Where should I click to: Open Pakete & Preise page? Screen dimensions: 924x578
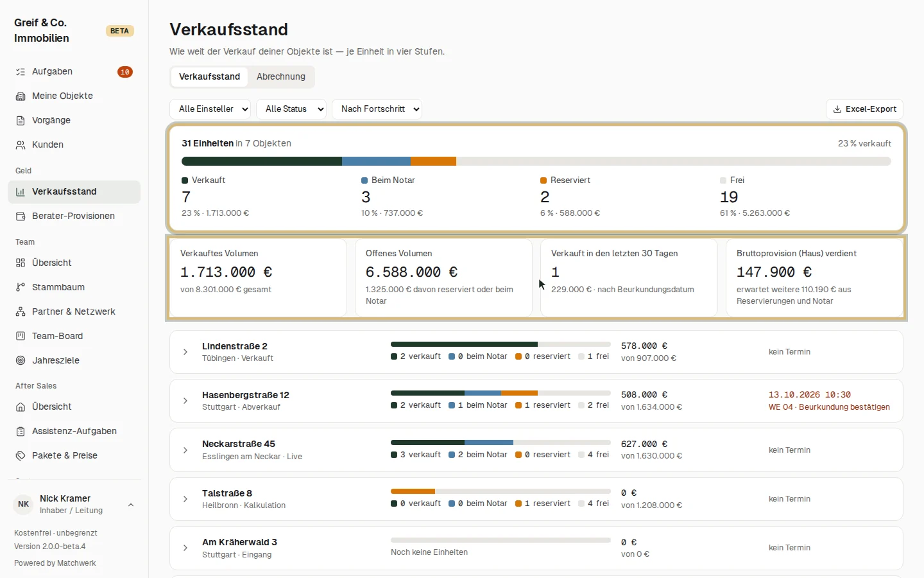(x=74, y=456)
